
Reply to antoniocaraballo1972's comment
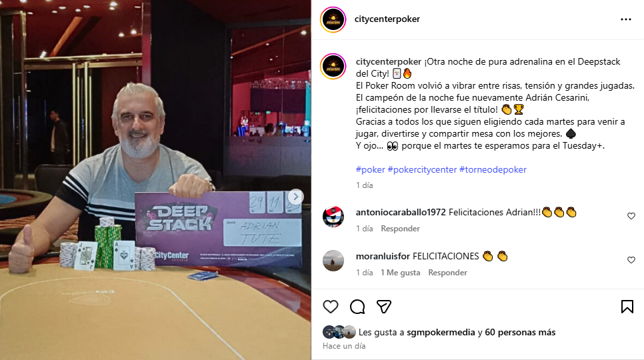point(400,229)
